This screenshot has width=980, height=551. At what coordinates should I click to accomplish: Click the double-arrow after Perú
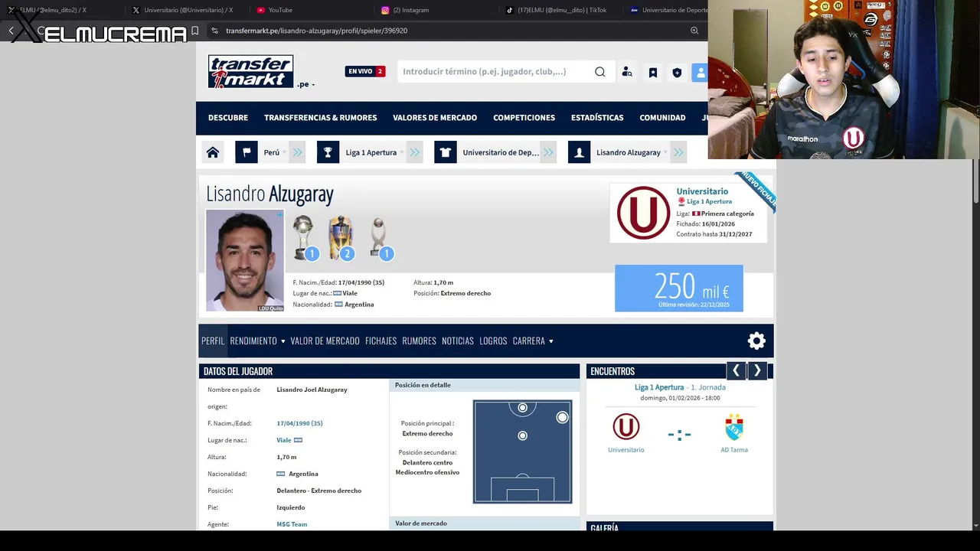(x=298, y=152)
